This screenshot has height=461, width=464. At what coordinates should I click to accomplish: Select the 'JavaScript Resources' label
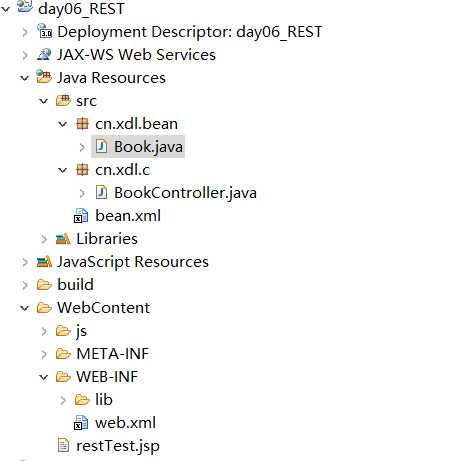click(x=133, y=262)
